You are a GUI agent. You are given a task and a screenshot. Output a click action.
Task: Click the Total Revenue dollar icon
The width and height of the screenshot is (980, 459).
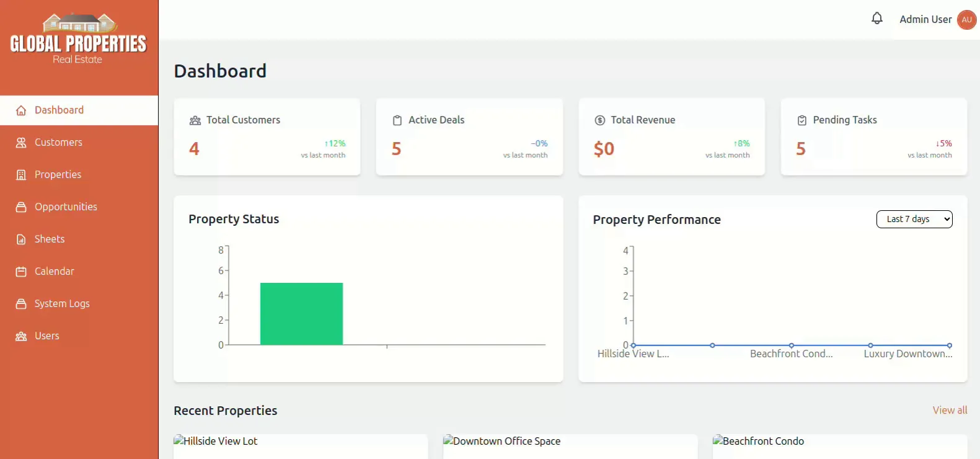[x=599, y=120]
